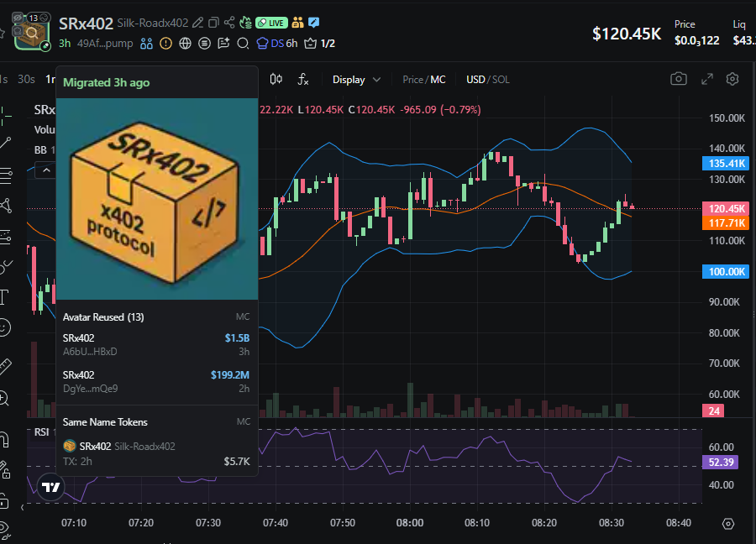Click the SRx402 box avatar image
Image resolution: width=756 pixels, height=544 pixels.
tap(156, 199)
